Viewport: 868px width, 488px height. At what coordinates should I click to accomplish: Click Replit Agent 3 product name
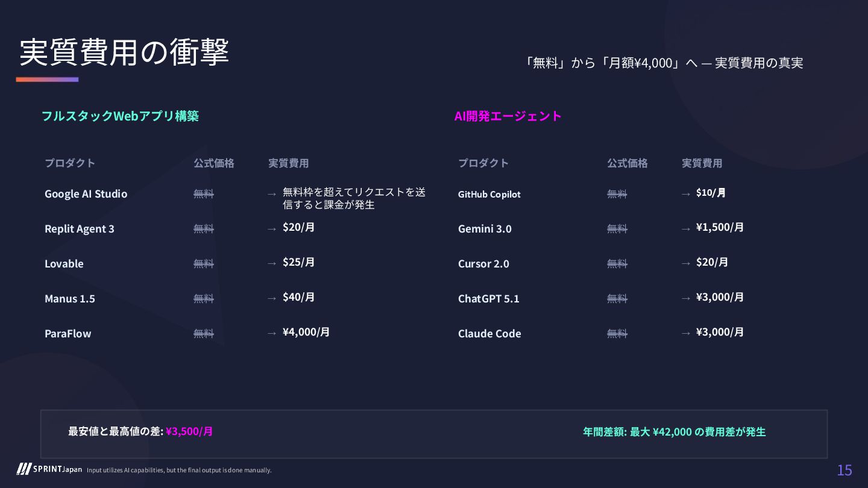pyautogui.click(x=80, y=229)
